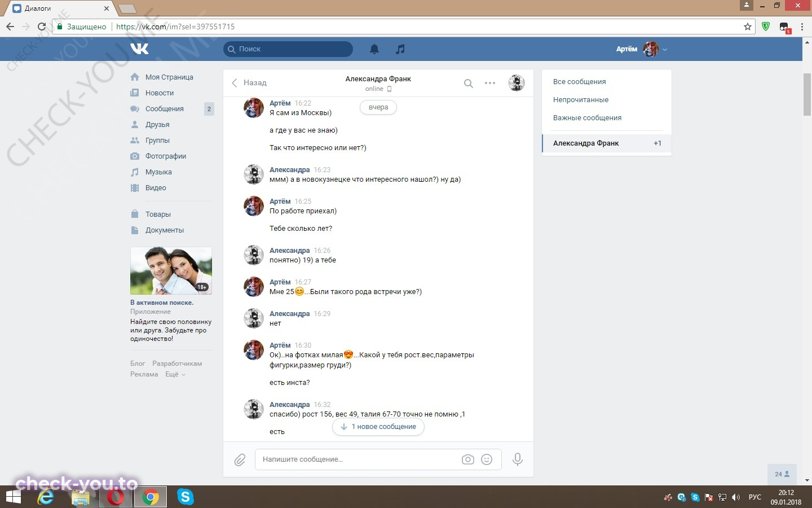Open Александра Франк dialog in right panel

607,143
